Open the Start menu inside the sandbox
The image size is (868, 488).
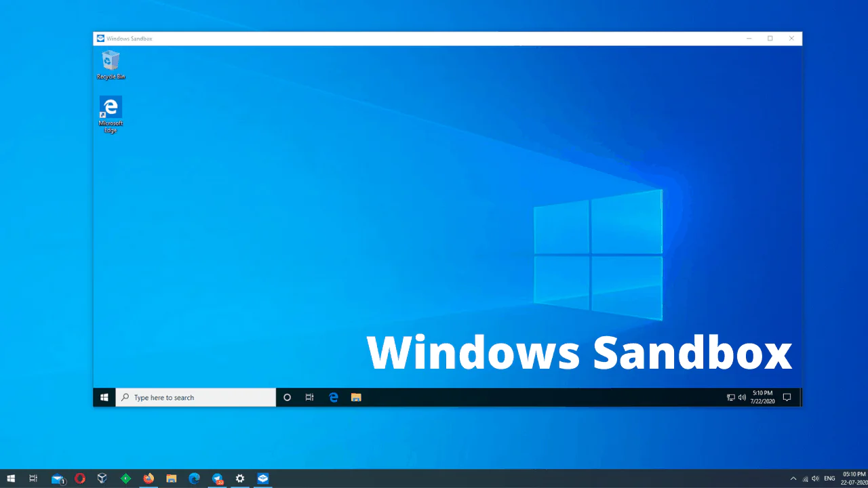104,397
